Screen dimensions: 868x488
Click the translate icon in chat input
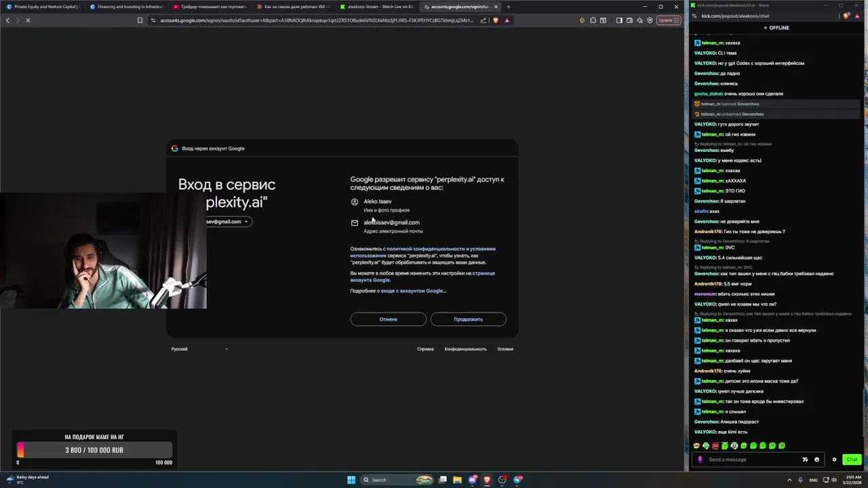[805, 460]
